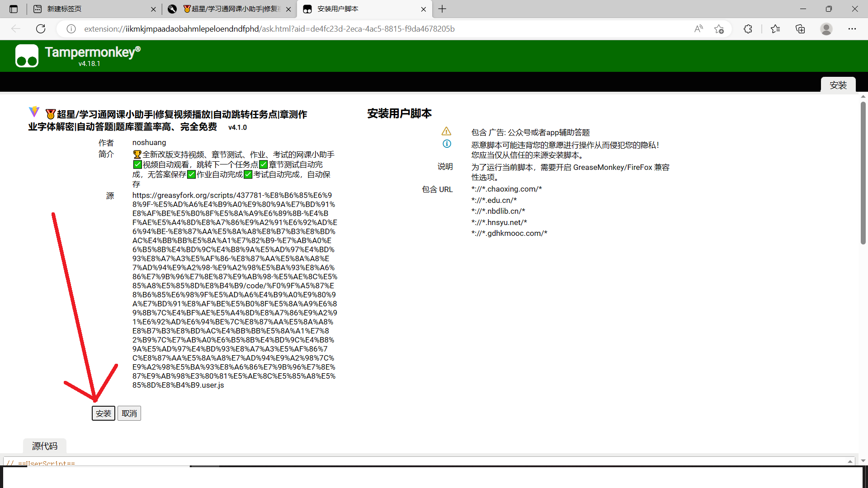The width and height of the screenshot is (868, 488).
Task: Click the yellow warning triangle icon
Action: point(446,131)
